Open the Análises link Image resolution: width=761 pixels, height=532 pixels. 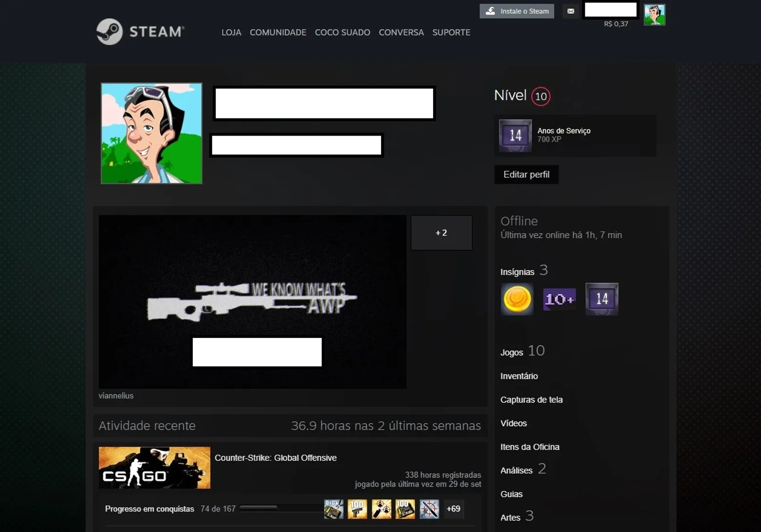point(517,471)
